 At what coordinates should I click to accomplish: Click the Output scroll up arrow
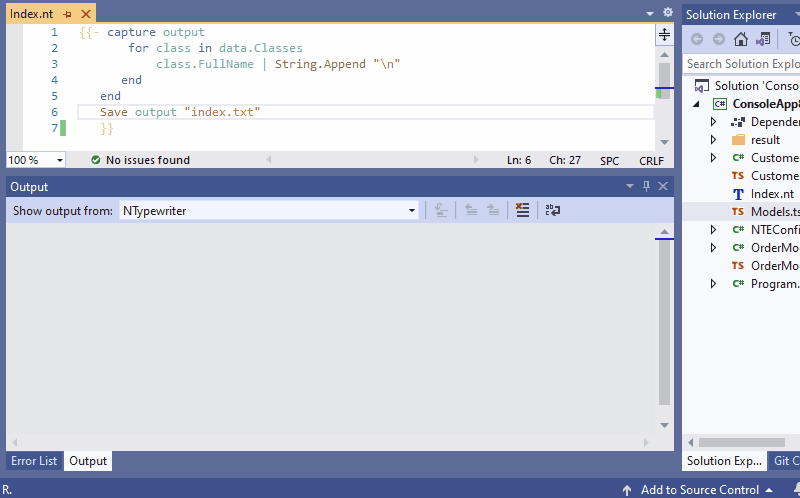coord(664,232)
